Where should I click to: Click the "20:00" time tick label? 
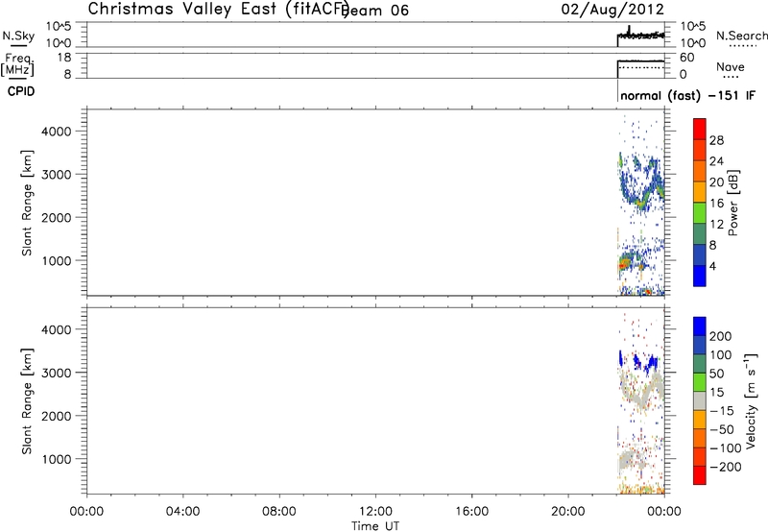568,512
